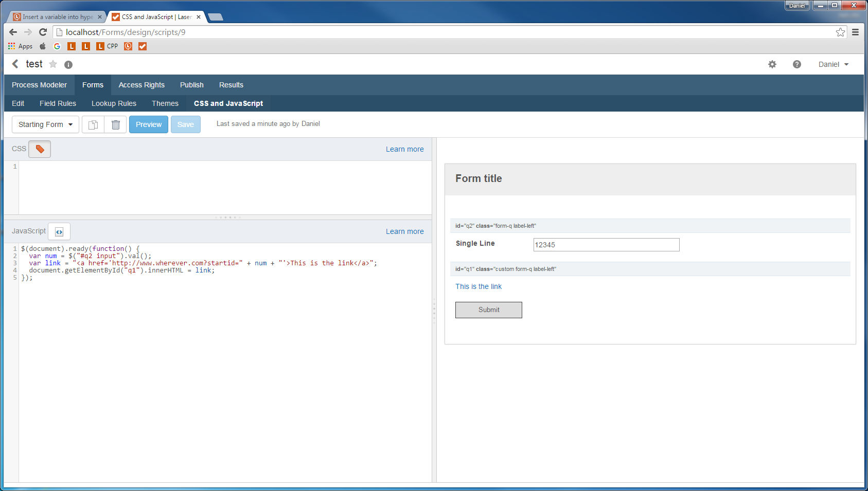
Task: Open the Daniel user menu
Action: [833, 64]
